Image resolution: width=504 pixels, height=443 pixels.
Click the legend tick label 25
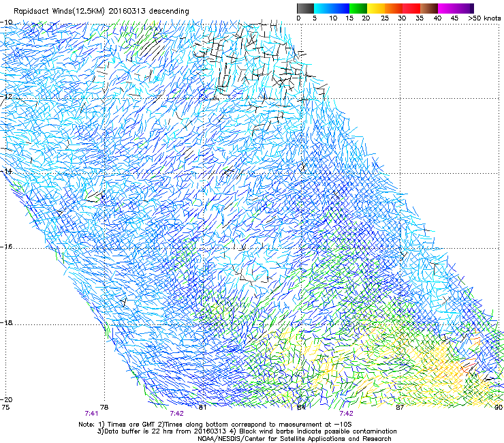click(385, 18)
